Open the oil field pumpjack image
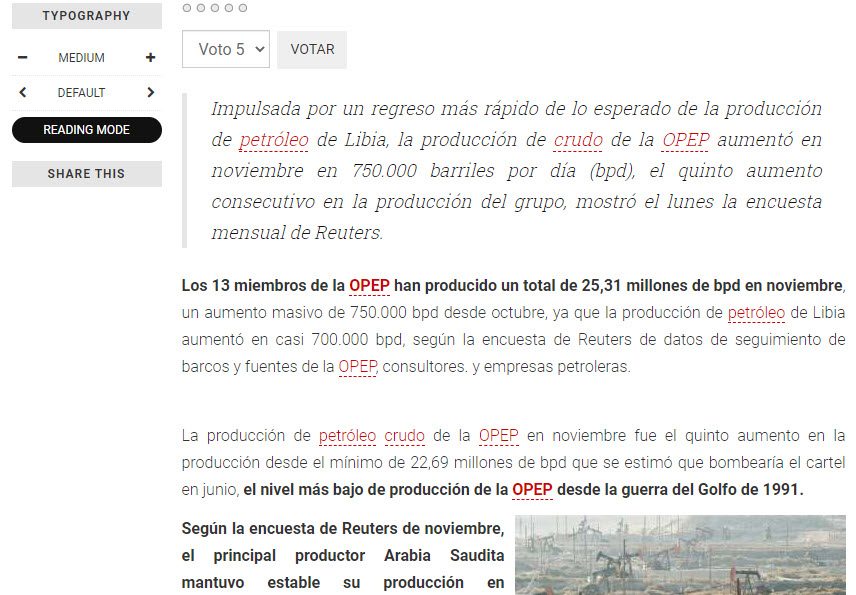This screenshot has height=595, width=856. pos(680,555)
